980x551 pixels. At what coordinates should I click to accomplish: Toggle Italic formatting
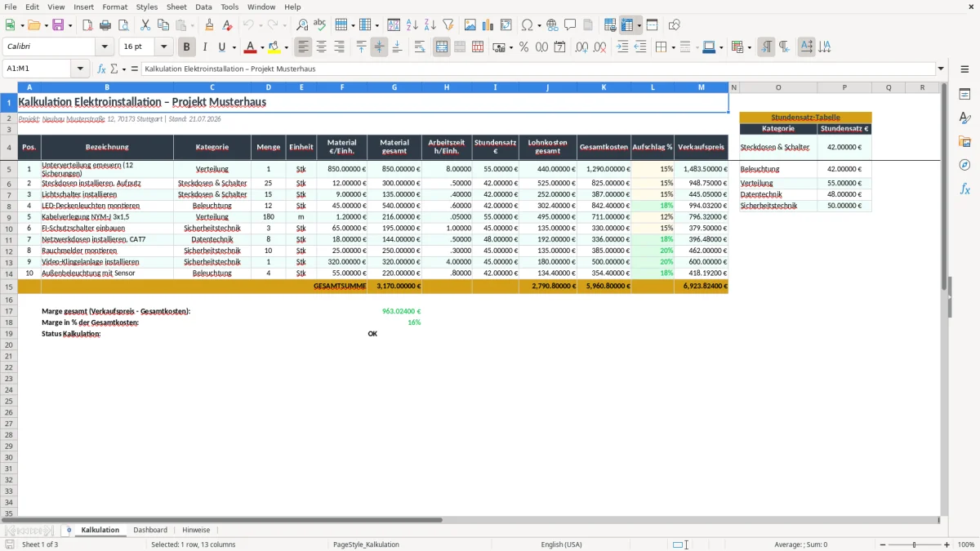[x=205, y=47]
